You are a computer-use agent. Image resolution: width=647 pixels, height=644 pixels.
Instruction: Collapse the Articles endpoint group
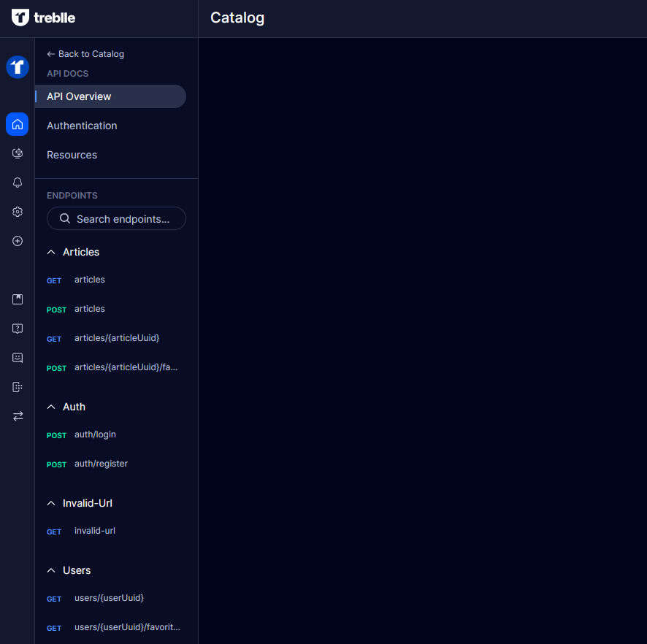[51, 252]
